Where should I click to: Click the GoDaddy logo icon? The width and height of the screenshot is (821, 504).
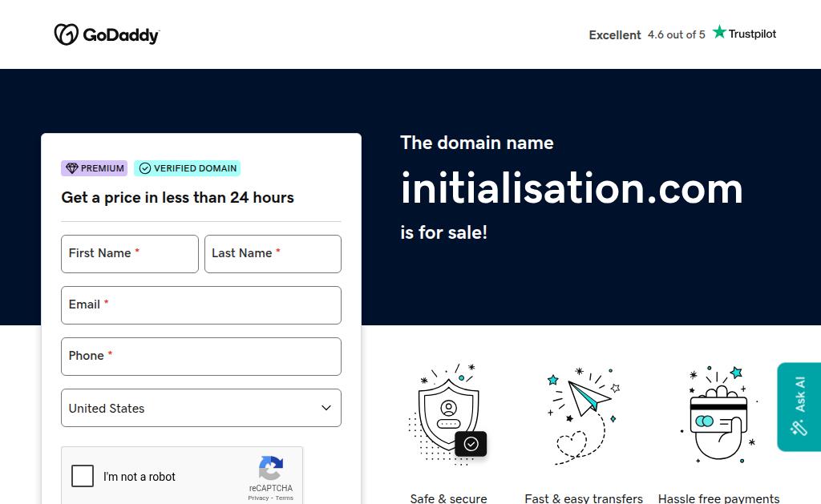pos(66,34)
